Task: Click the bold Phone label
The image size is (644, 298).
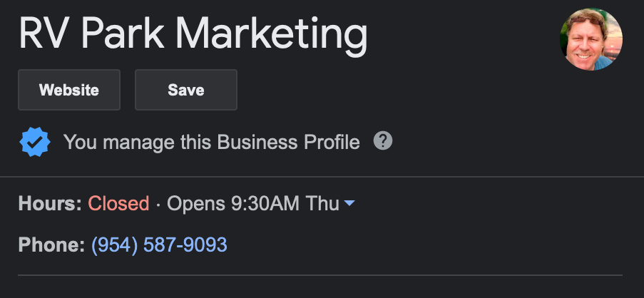Action: (51, 245)
